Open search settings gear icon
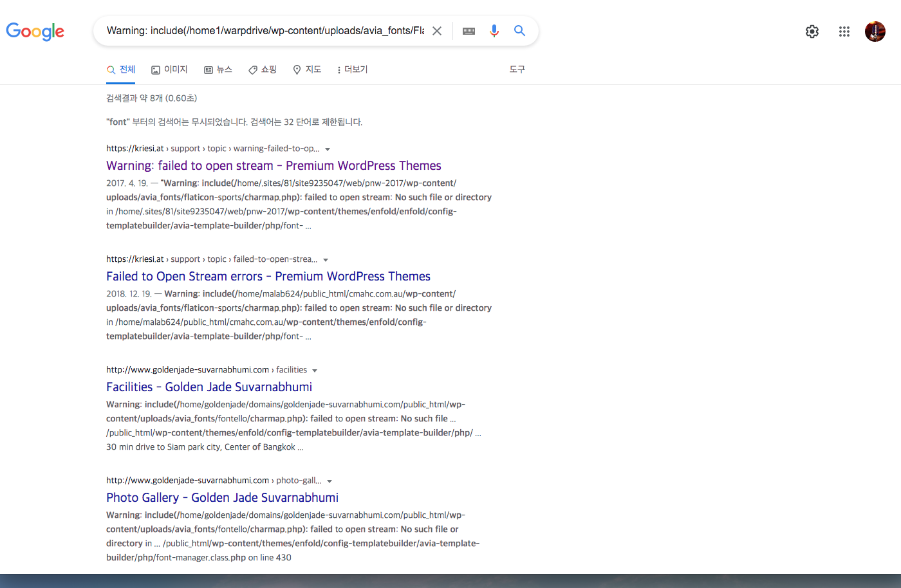Viewport: 901px width, 588px height. point(812,32)
